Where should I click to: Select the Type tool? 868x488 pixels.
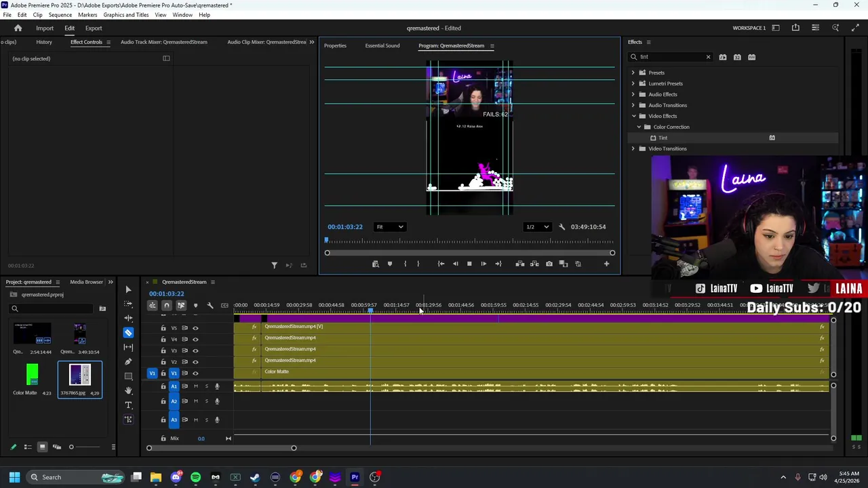click(128, 405)
